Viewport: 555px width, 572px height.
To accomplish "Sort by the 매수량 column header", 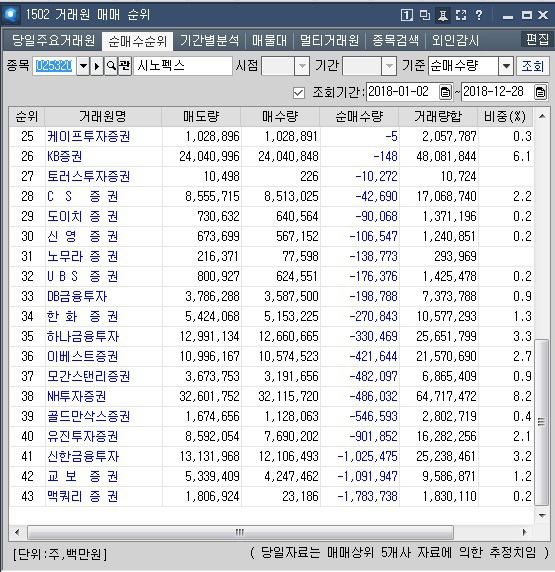I will [280, 117].
